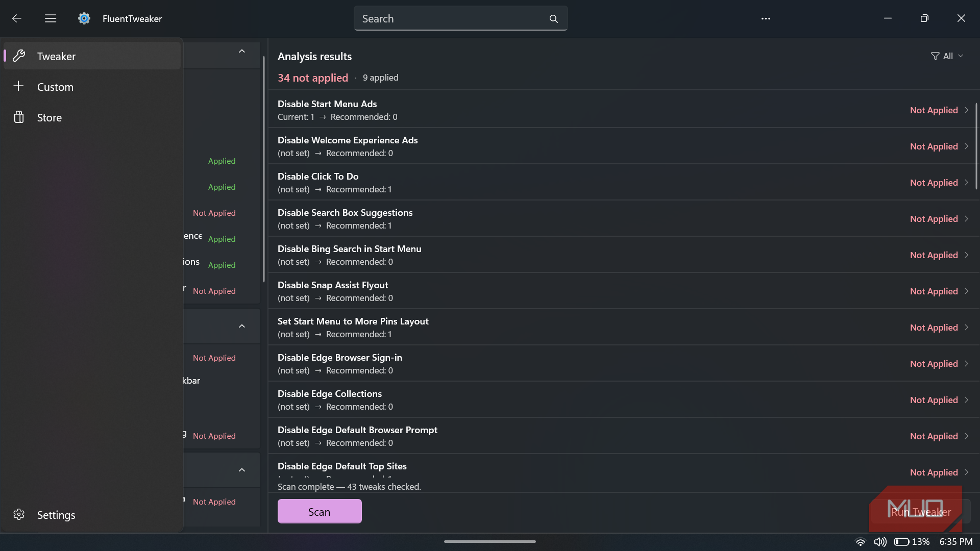Expand Disable Snap Assist Flyout chevron
This screenshot has width=980, height=551.
tap(966, 291)
